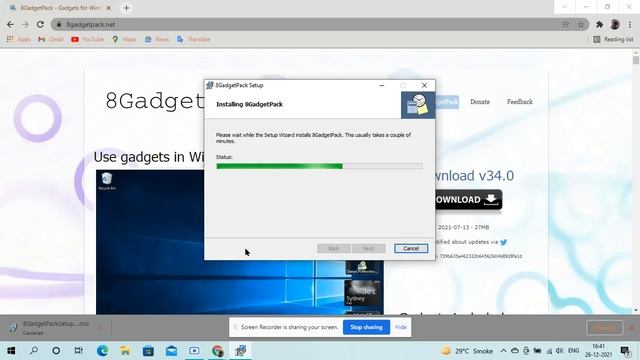Open Windows taskbar search
Image resolution: width=640 pixels, height=360 pixels.
click(x=34, y=351)
